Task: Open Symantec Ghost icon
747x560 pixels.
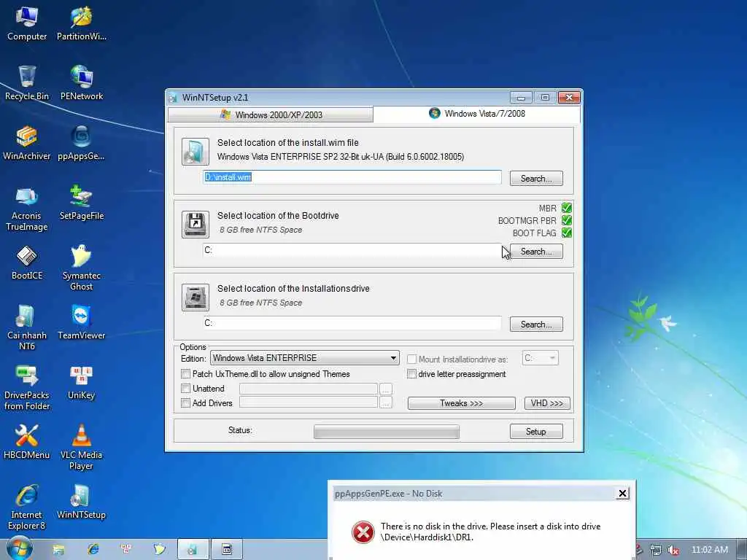Action: (82, 268)
